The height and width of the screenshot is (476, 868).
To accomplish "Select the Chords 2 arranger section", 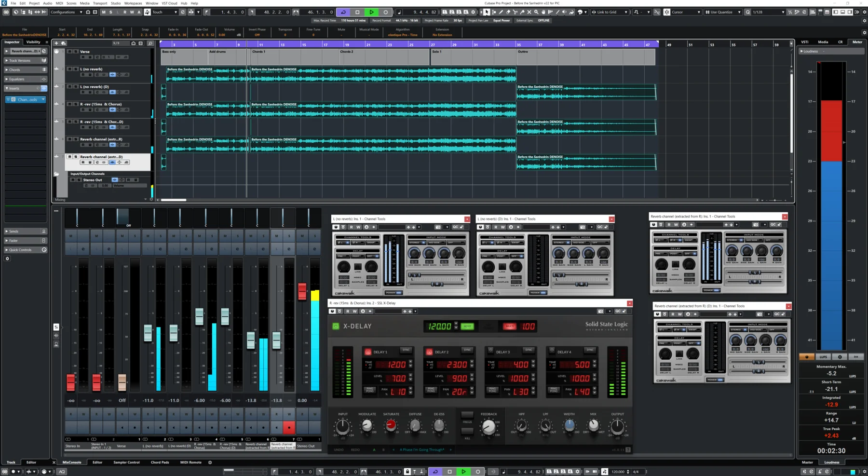I will [384, 57].
